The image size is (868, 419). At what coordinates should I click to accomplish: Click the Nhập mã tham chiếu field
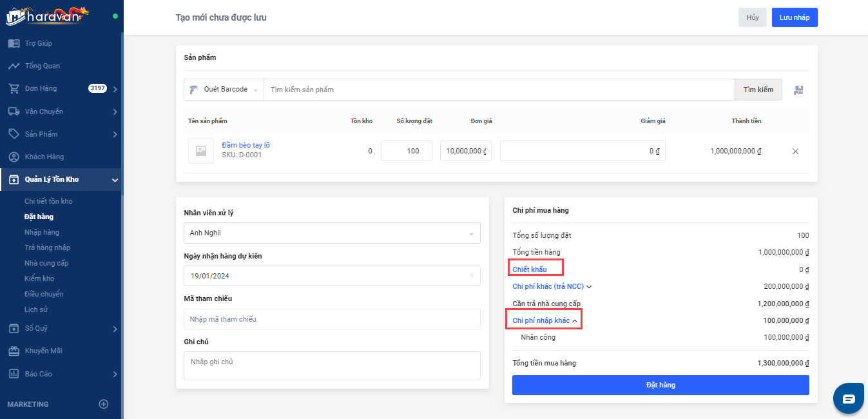point(332,319)
